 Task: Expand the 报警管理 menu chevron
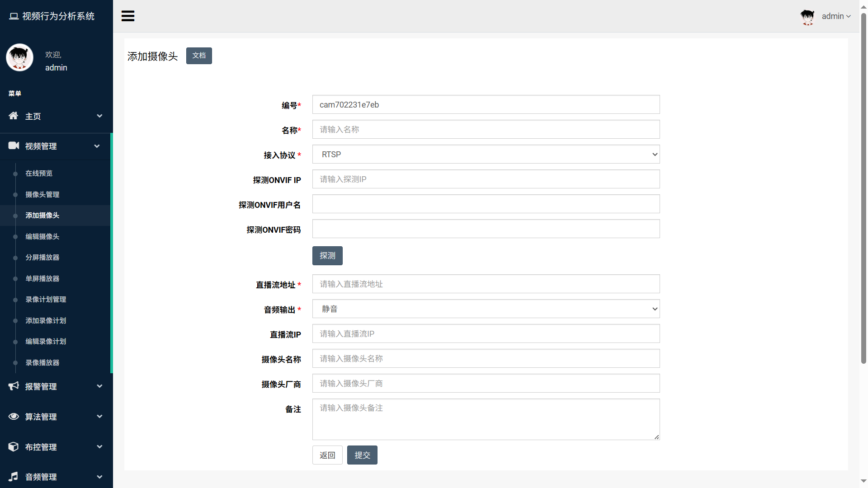[x=99, y=386]
